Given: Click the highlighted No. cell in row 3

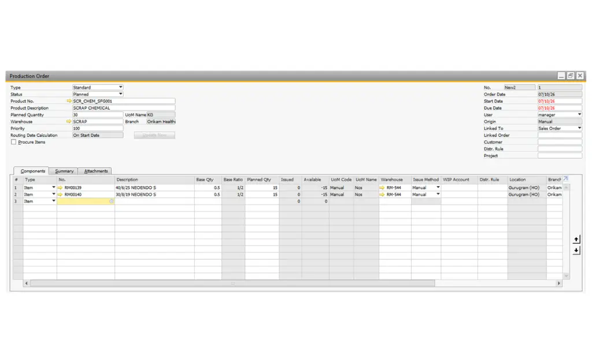Looking at the screenshot, I should [x=86, y=201].
